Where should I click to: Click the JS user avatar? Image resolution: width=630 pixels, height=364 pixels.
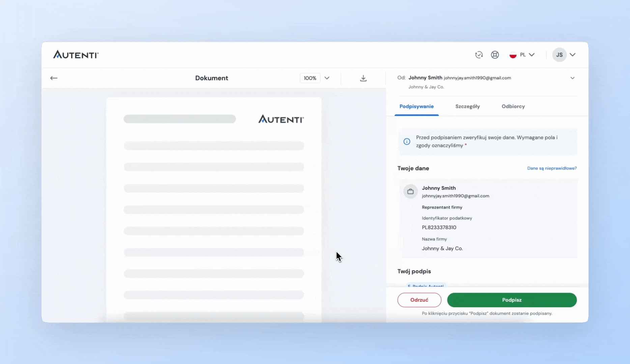pyautogui.click(x=559, y=55)
